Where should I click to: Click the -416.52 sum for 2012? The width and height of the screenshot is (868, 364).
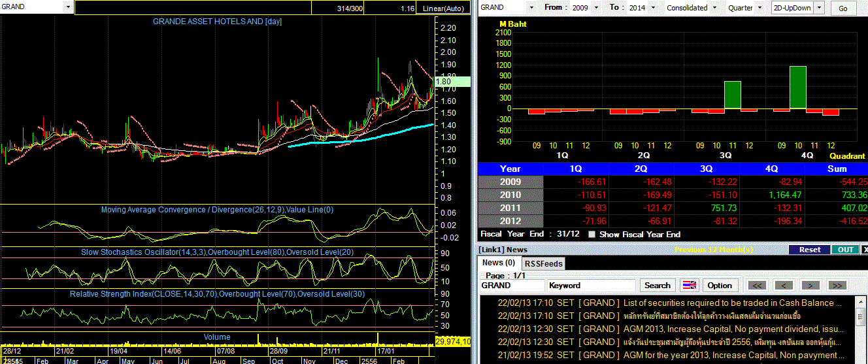pos(853,221)
